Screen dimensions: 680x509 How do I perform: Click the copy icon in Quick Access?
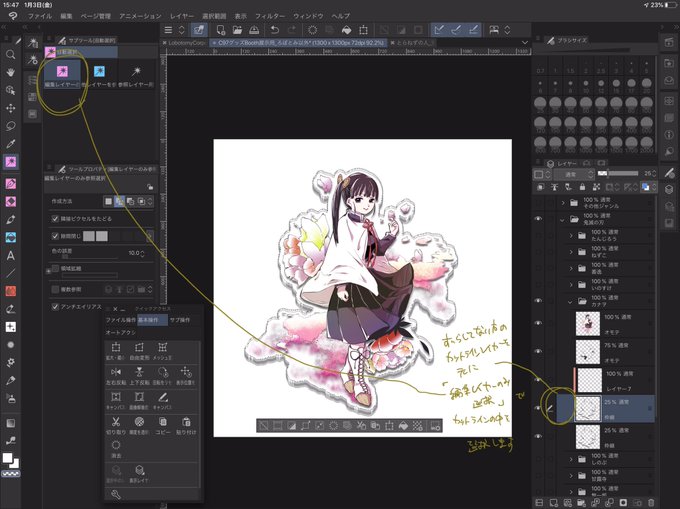coord(163,421)
